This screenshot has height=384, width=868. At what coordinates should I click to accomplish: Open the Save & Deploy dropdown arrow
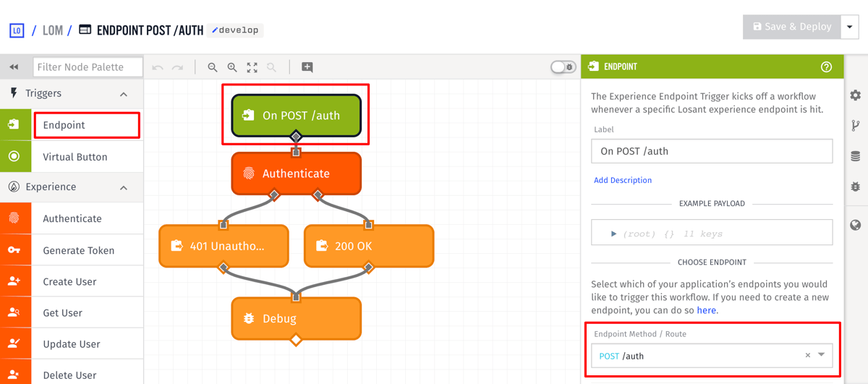coord(850,27)
